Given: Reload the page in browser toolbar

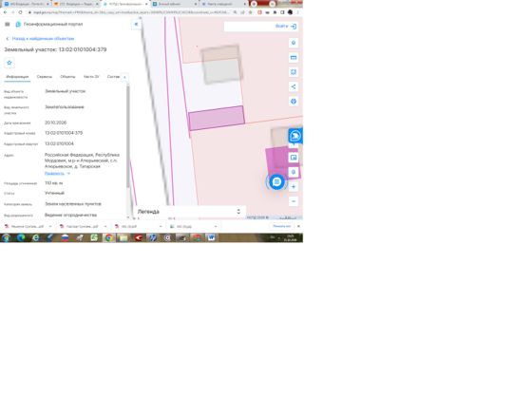Looking at the screenshot, I should point(20,12).
